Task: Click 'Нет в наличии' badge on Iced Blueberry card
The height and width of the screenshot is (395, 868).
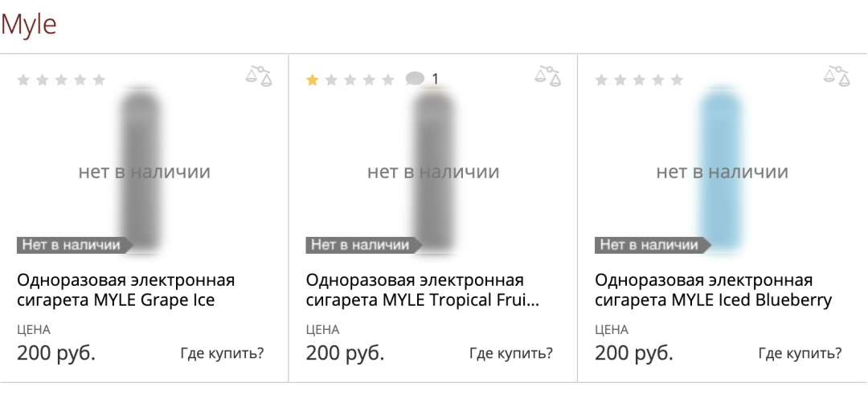Action: pos(653,245)
